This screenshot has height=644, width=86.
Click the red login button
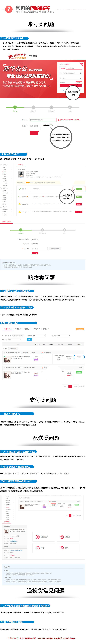point(71,86)
